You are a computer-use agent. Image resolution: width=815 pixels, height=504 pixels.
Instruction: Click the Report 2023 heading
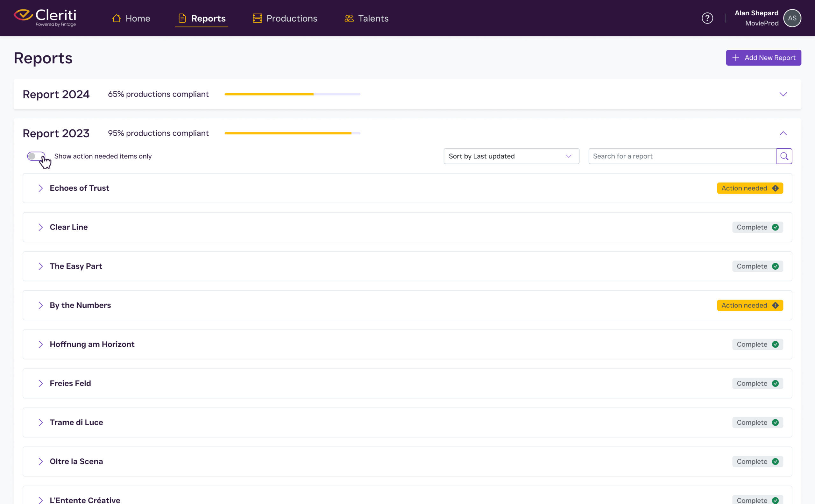pyautogui.click(x=56, y=133)
